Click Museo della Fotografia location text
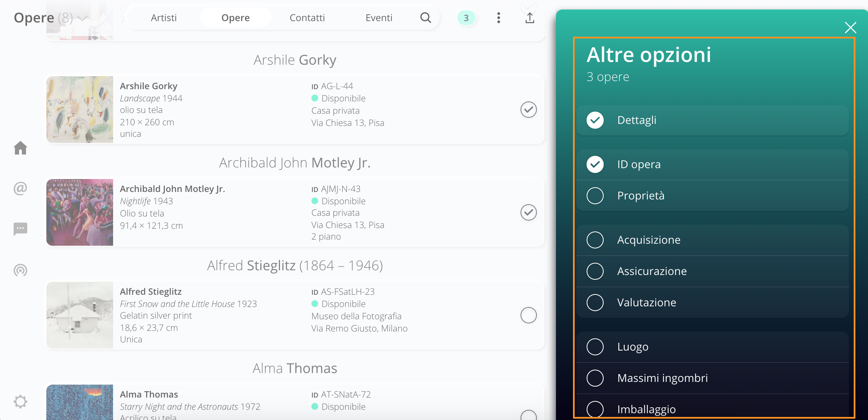Viewport: 868px width, 420px height. point(356,316)
